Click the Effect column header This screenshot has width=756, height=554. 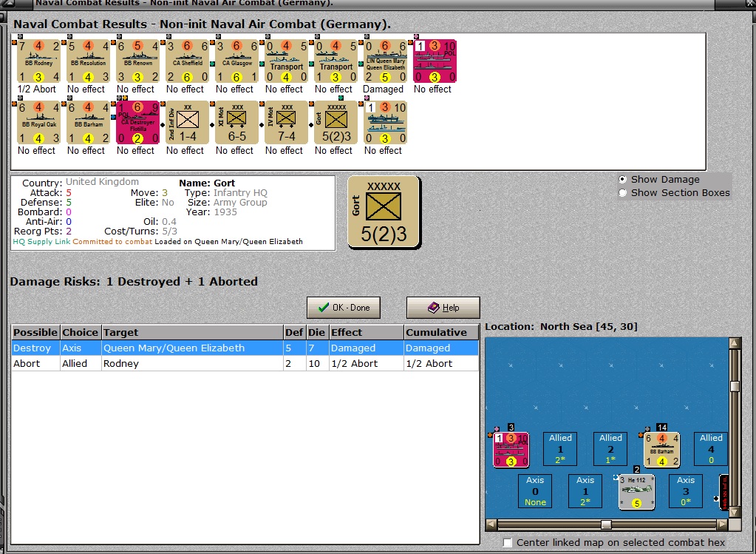367,333
